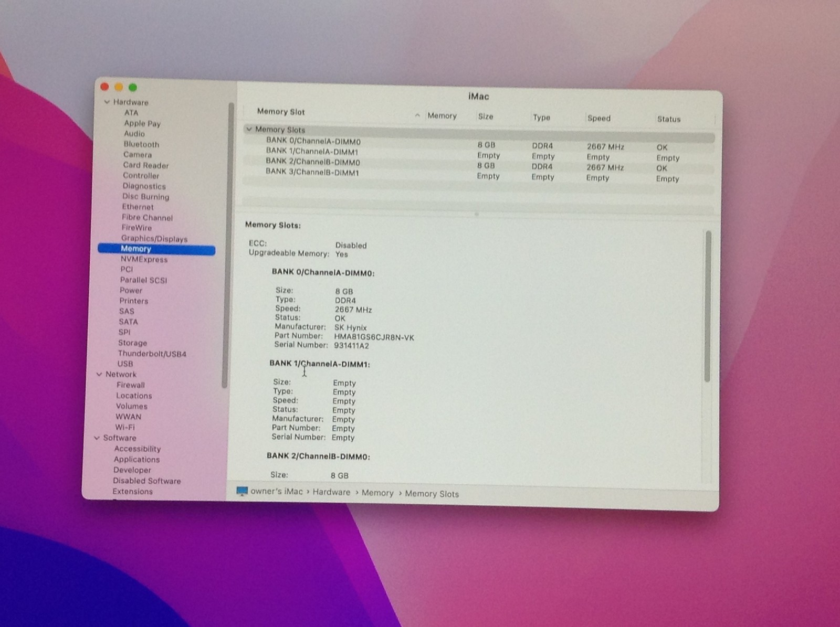Show Thunderbolt/USB4 information
Screen dimensions: 840x627
click(x=152, y=354)
